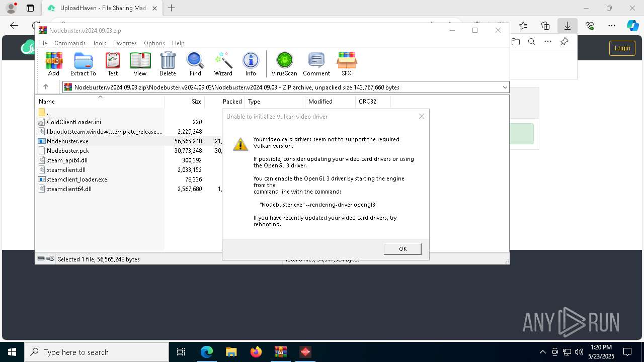Image resolution: width=644 pixels, height=362 pixels.
Task: Open the Options menu
Action: pos(154,43)
